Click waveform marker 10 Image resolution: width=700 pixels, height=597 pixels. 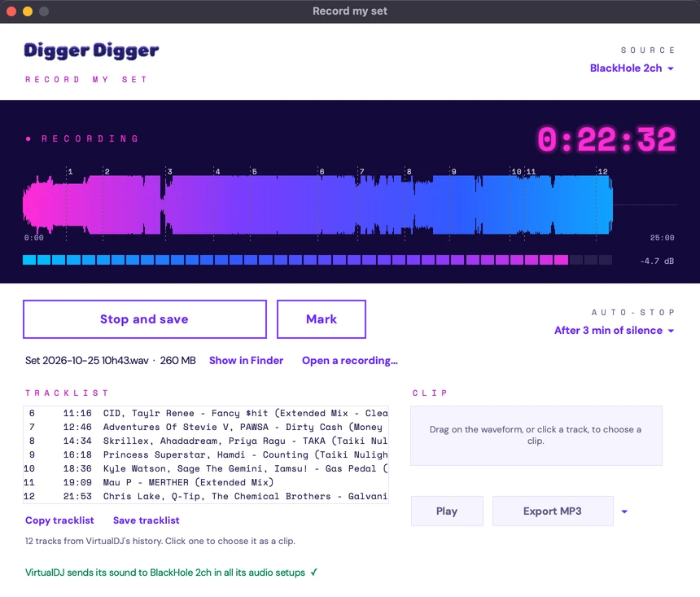tap(516, 172)
